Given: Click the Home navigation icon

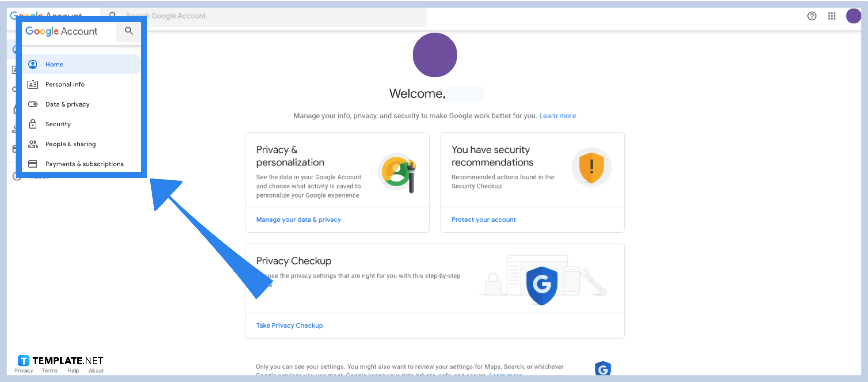Looking at the screenshot, I should pyautogui.click(x=33, y=64).
